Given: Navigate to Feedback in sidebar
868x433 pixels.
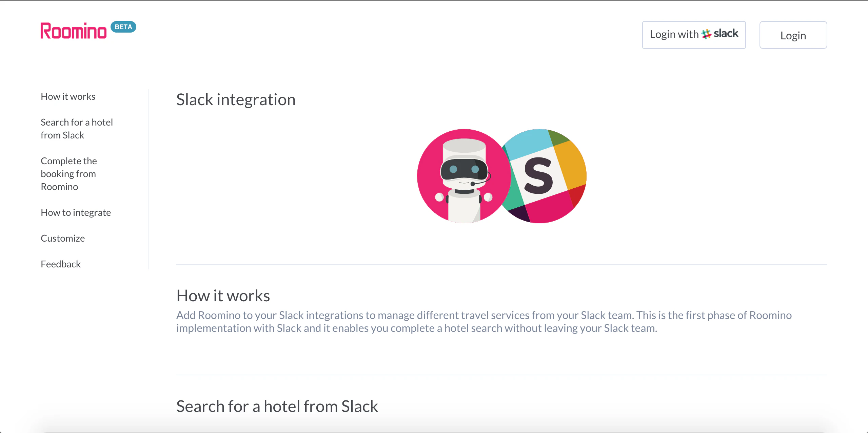Looking at the screenshot, I should click(61, 264).
